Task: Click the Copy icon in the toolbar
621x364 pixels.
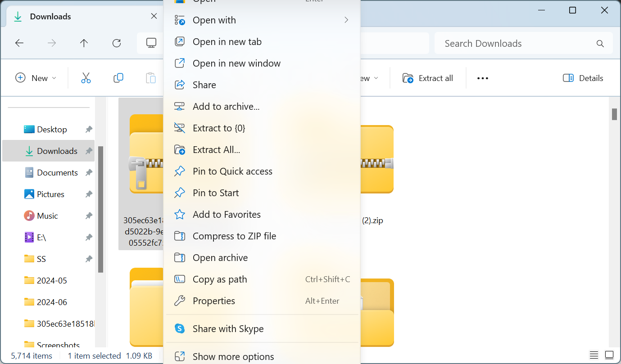Action: (118, 78)
